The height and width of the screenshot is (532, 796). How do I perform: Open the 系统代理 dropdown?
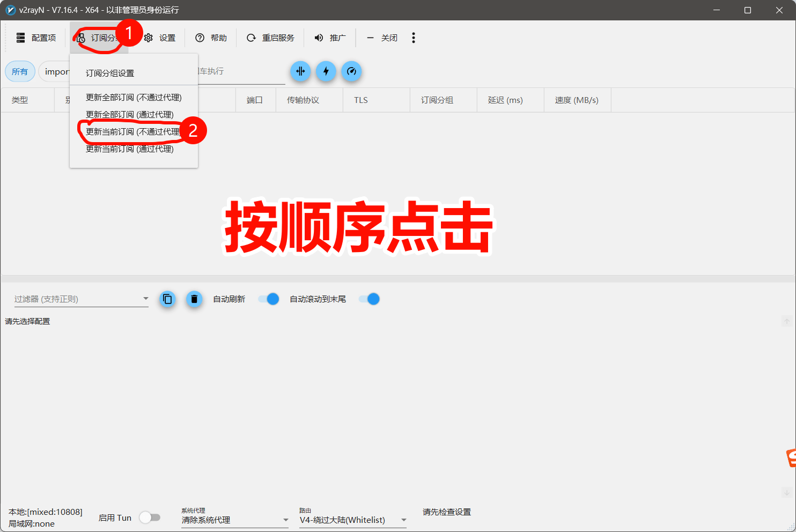[x=286, y=520]
